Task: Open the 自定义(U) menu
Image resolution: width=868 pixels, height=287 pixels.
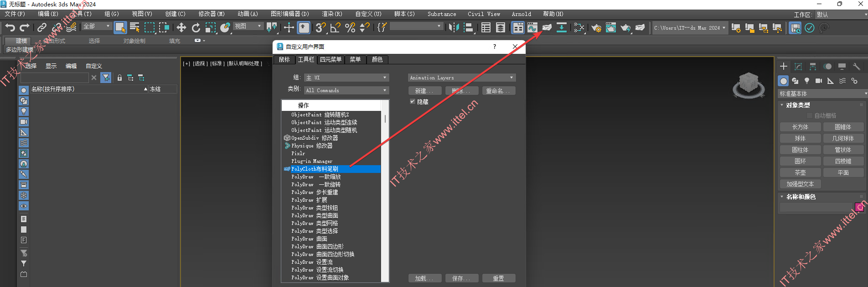Action: (368, 14)
